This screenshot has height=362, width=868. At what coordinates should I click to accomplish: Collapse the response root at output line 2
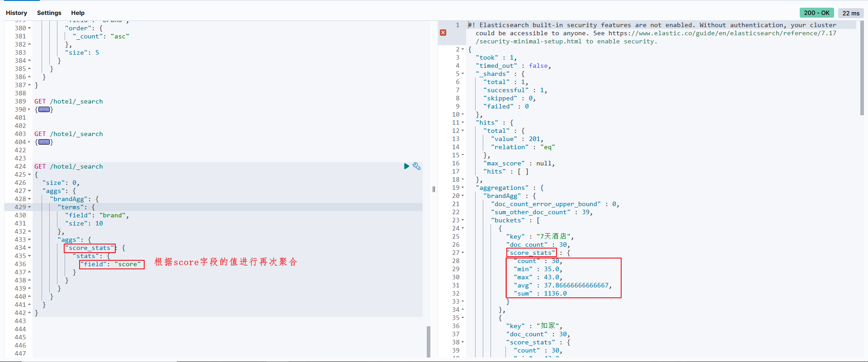[x=462, y=49]
